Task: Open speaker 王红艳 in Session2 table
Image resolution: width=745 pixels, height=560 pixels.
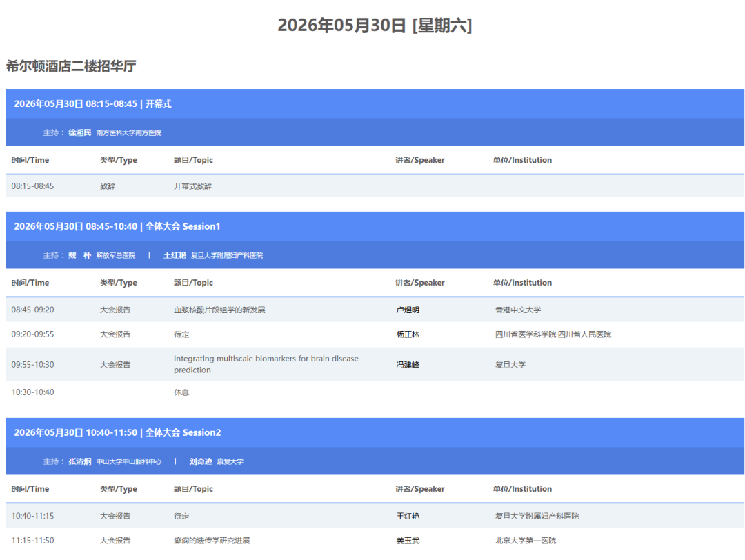Action: (x=408, y=516)
